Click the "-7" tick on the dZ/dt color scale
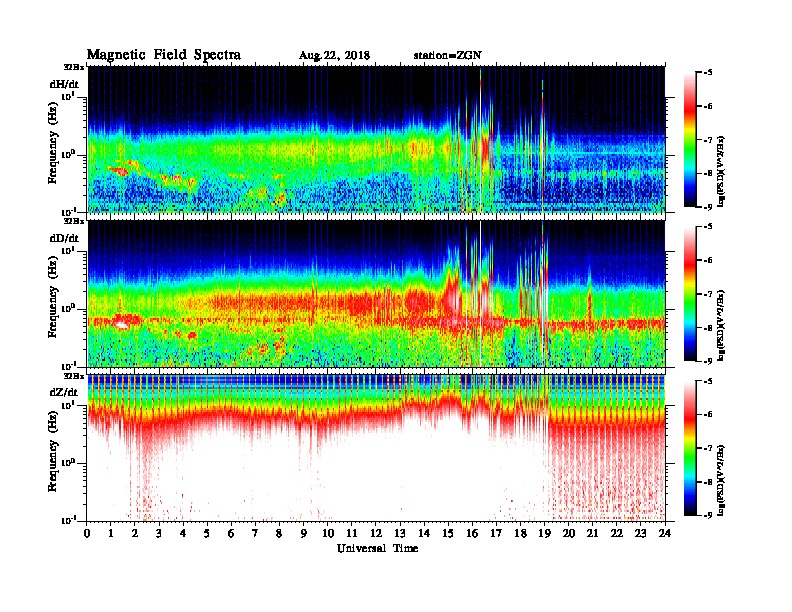The width and height of the screenshot is (792, 612). (708, 448)
